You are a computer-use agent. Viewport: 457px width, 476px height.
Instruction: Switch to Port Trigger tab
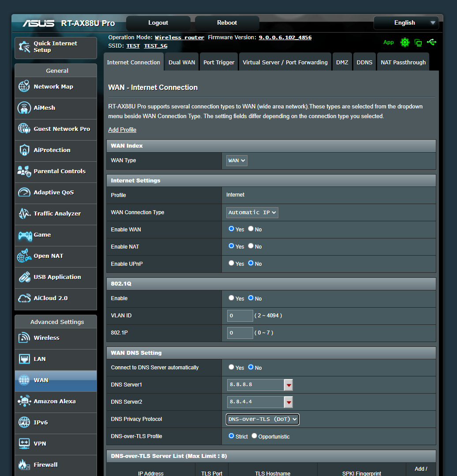point(219,62)
